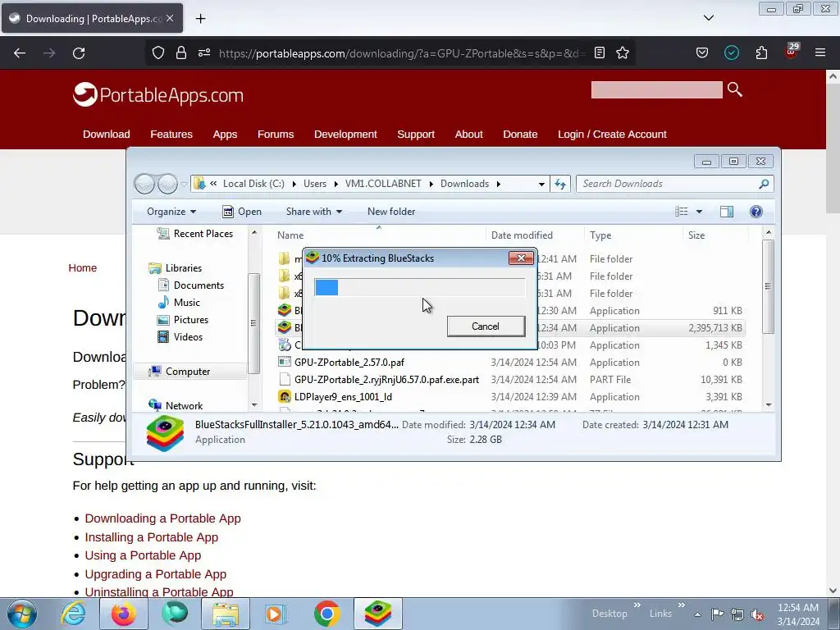This screenshot has height=630, width=840.
Task: Open Google Chrome from taskbar
Action: 327,614
